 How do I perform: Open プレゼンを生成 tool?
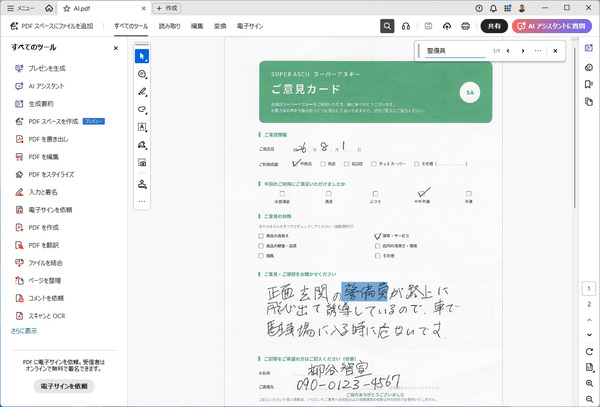(40, 68)
